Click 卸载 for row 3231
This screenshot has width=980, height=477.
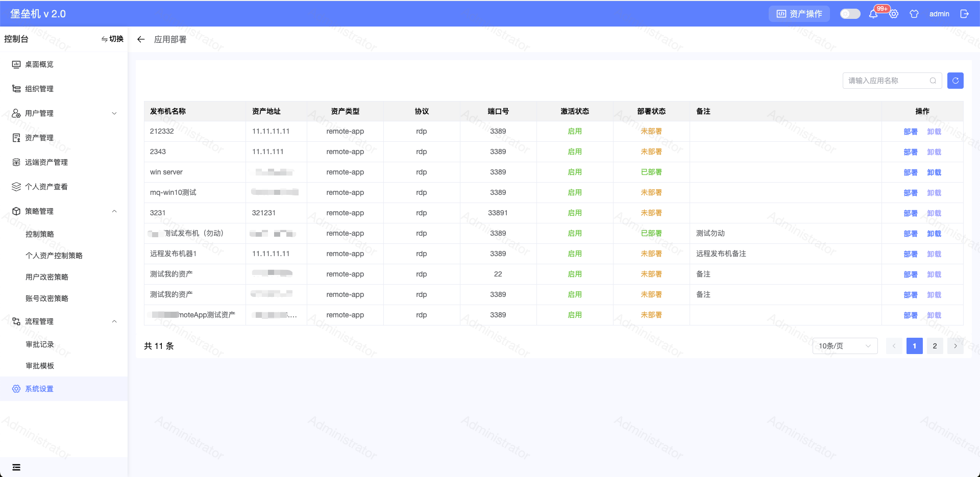(x=934, y=213)
